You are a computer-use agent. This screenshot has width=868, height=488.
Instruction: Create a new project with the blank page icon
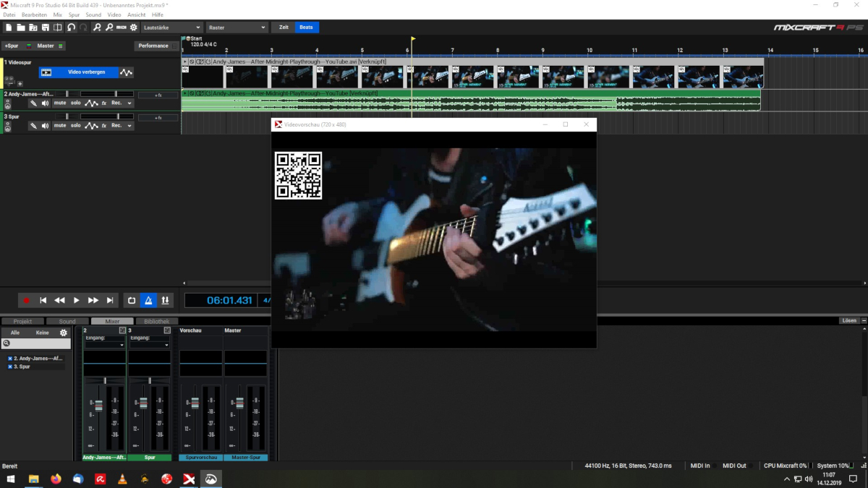coord(9,27)
